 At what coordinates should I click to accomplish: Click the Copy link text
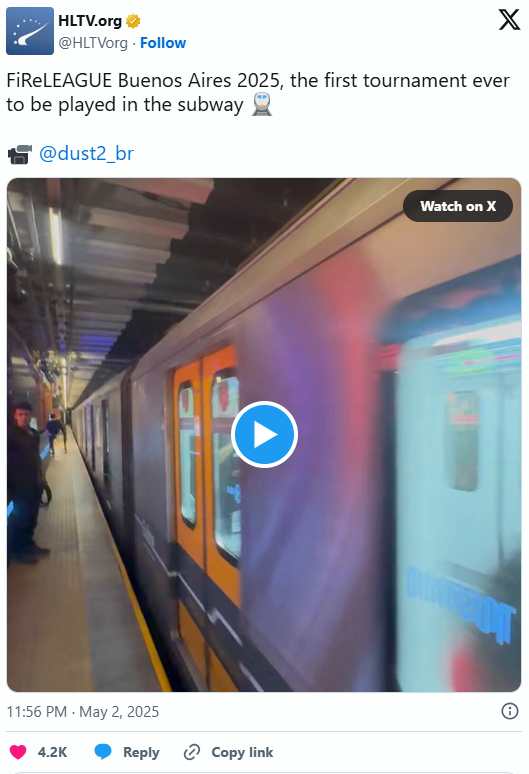click(x=242, y=752)
